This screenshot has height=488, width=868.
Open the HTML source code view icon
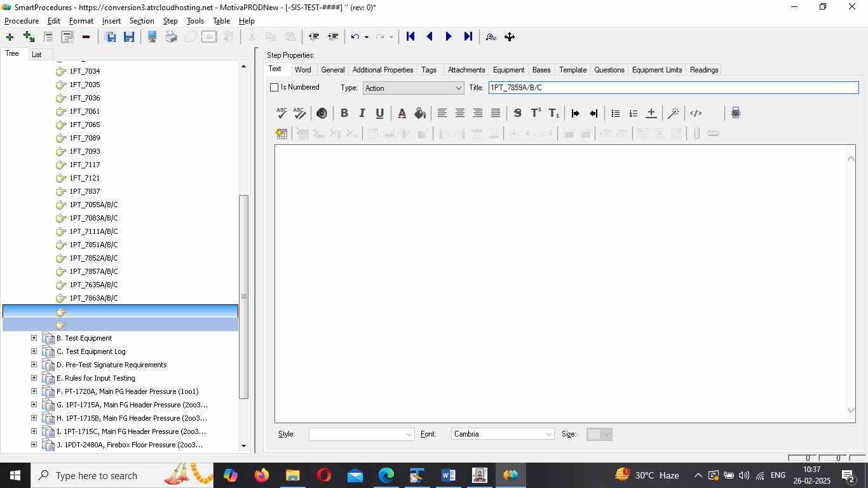point(696,113)
